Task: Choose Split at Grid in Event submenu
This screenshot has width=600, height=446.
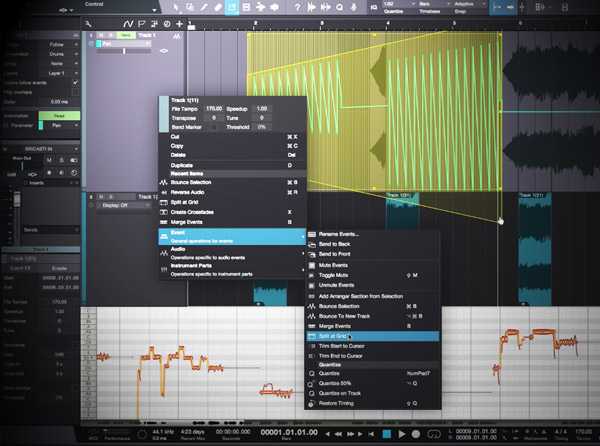Action: pos(373,336)
